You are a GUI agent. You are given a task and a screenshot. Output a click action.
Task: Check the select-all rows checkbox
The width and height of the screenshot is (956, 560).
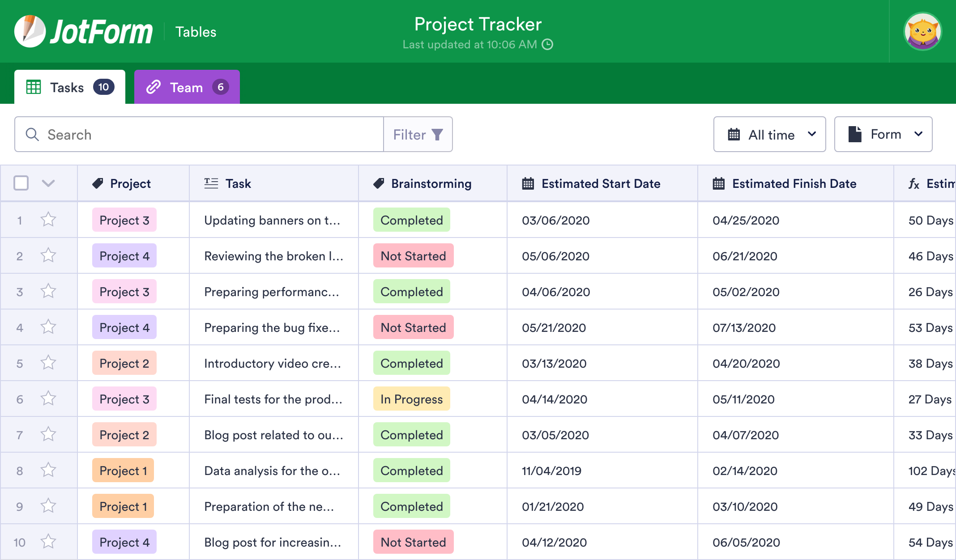pyautogui.click(x=21, y=183)
